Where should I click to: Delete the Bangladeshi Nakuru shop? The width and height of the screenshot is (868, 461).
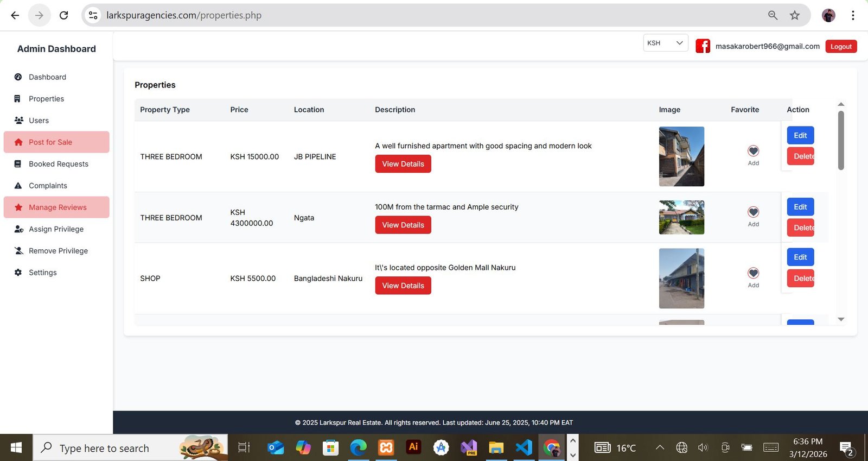click(801, 279)
